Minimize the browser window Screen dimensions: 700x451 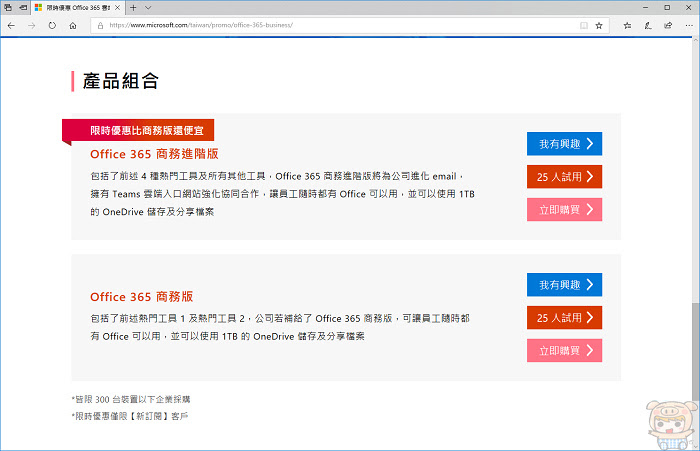[646, 8]
